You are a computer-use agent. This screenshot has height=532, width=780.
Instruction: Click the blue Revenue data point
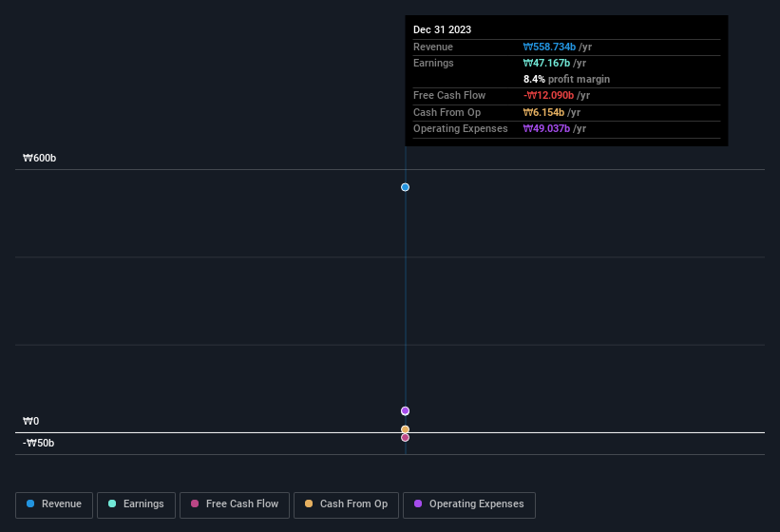pyautogui.click(x=405, y=187)
